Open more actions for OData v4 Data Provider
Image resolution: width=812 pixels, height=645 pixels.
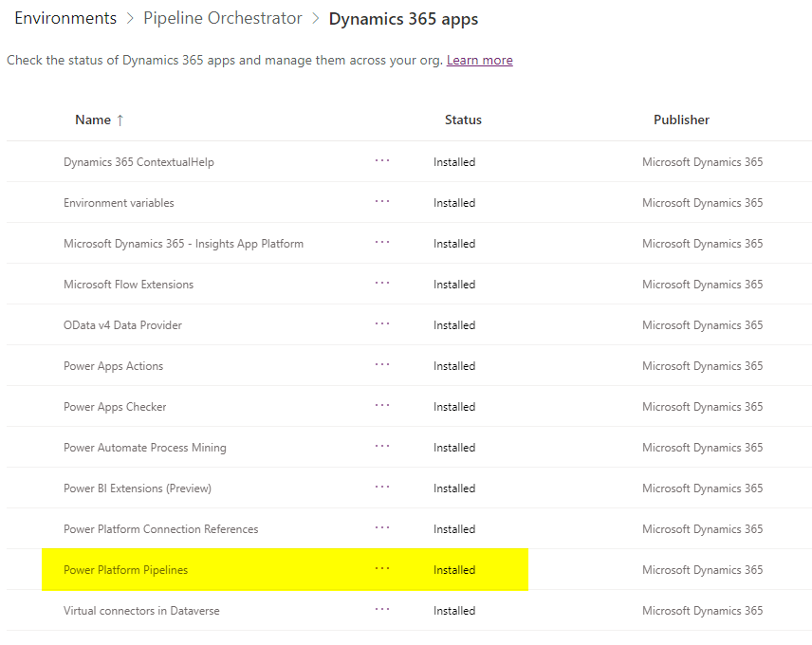coord(382,324)
